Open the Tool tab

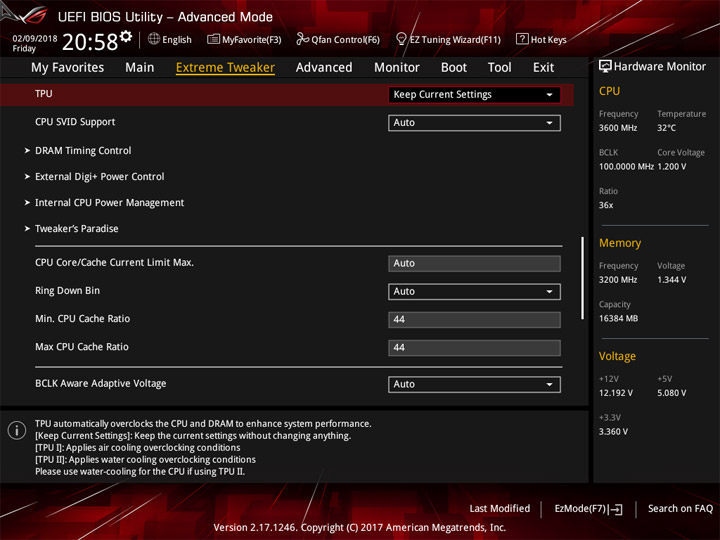499,68
